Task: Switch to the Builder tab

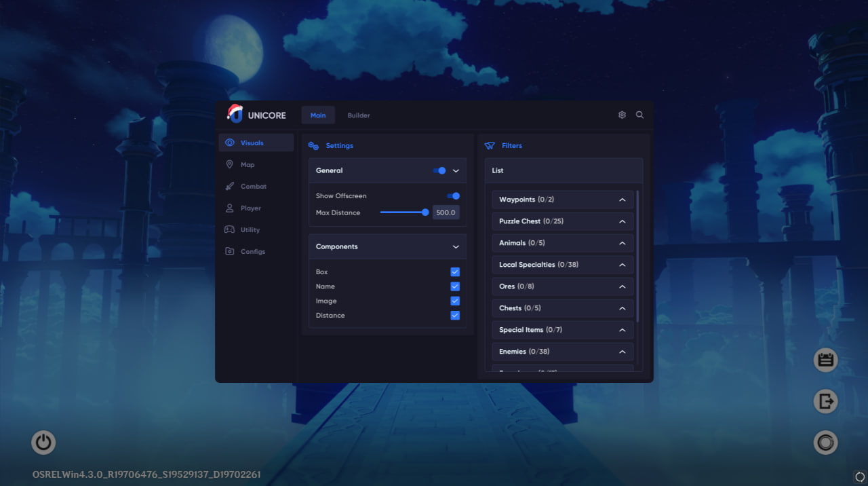Action: [x=359, y=115]
